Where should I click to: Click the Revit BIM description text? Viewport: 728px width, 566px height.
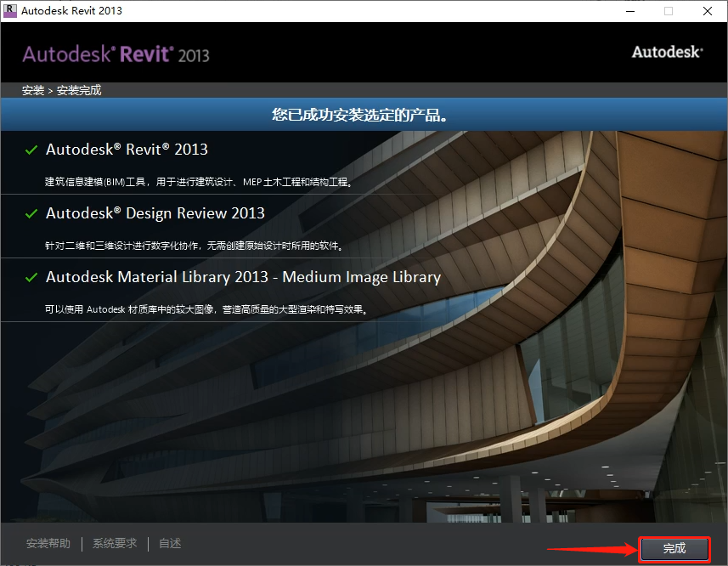[x=198, y=182]
